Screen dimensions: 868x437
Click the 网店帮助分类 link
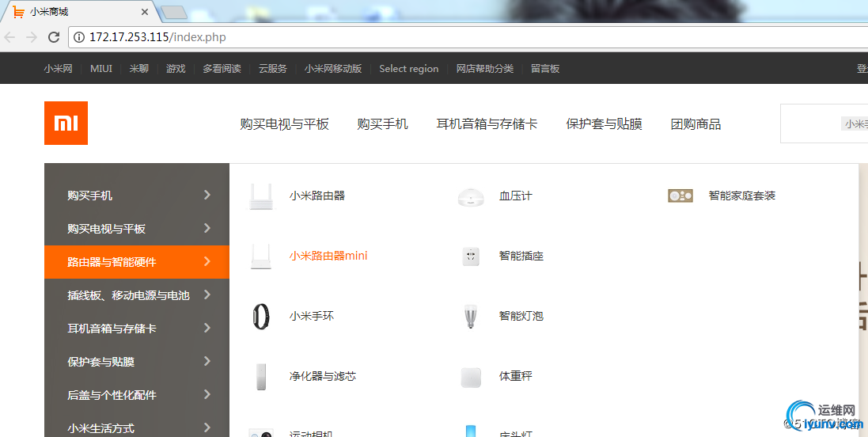point(485,69)
